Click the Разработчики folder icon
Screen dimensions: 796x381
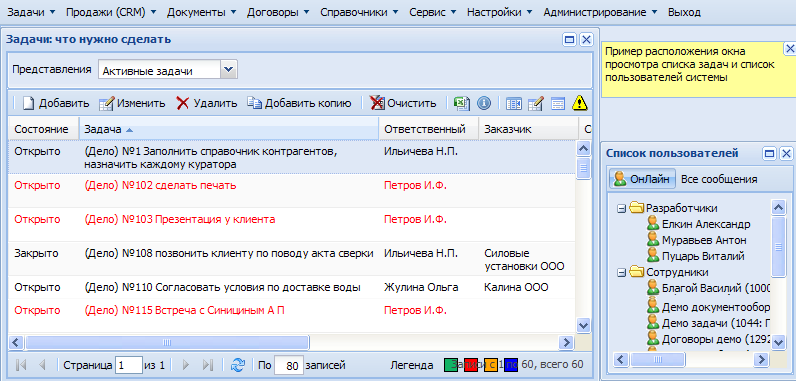pos(637,207)
